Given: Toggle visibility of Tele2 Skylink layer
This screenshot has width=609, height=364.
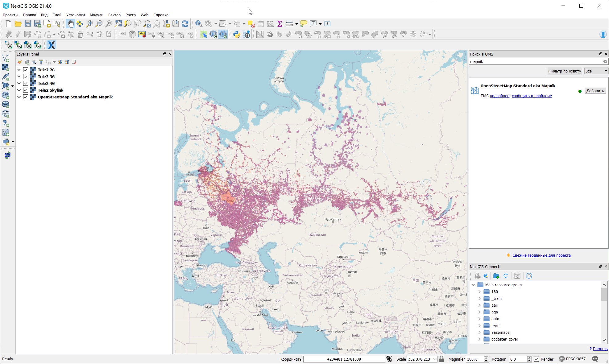Looking at the screenshot, I should click(26, 90).
